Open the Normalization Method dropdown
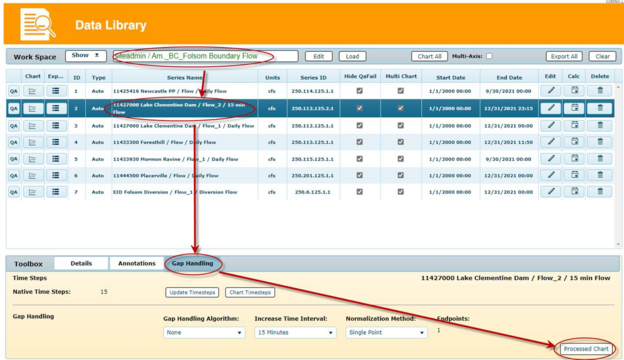The width and height of the screenshot is (624, 360). [x=386, y=333]
